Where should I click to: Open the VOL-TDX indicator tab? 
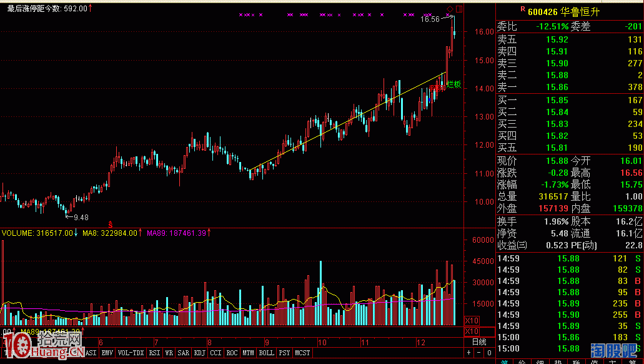[131, 353]
